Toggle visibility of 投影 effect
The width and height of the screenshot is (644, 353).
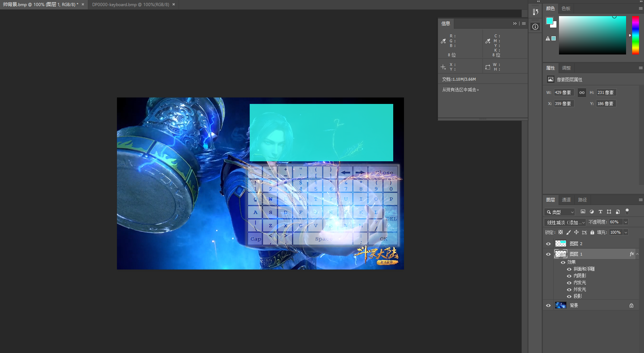click(x=569, y=296)
